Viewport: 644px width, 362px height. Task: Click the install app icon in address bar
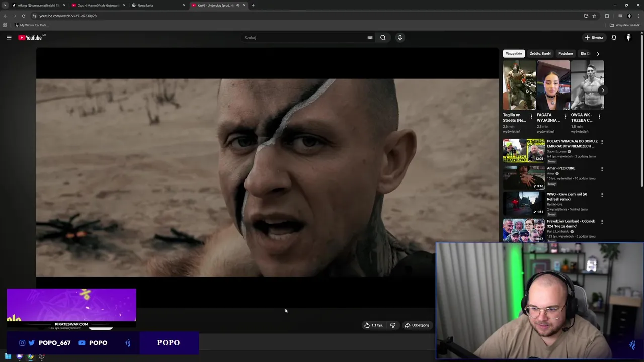tap(586, 16)
